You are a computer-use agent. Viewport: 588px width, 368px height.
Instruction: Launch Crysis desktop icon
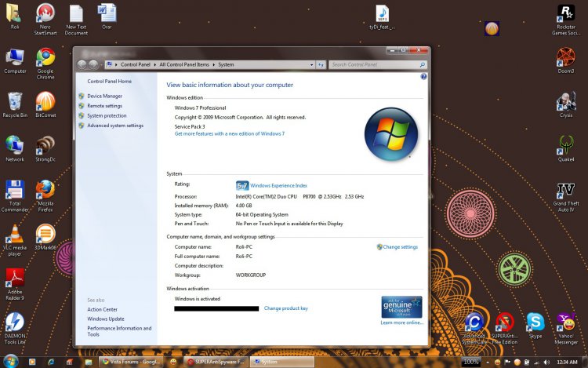[566, 104]
